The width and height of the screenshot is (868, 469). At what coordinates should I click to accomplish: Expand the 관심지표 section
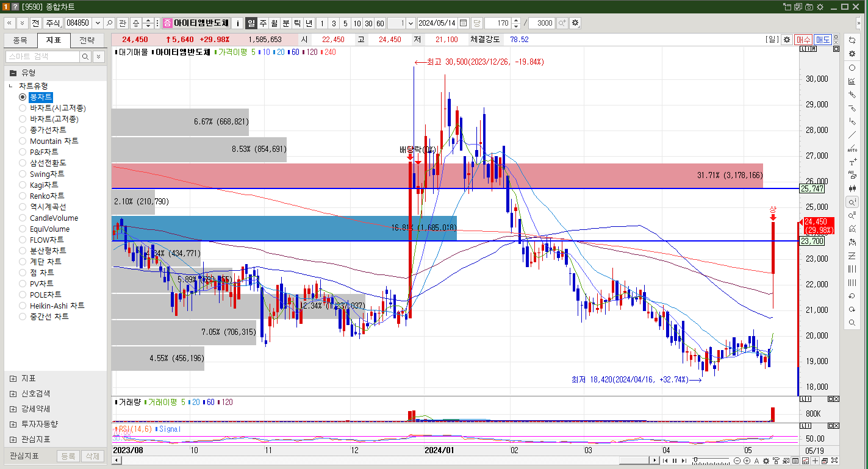pyautogui.click(x=13, y=439)
